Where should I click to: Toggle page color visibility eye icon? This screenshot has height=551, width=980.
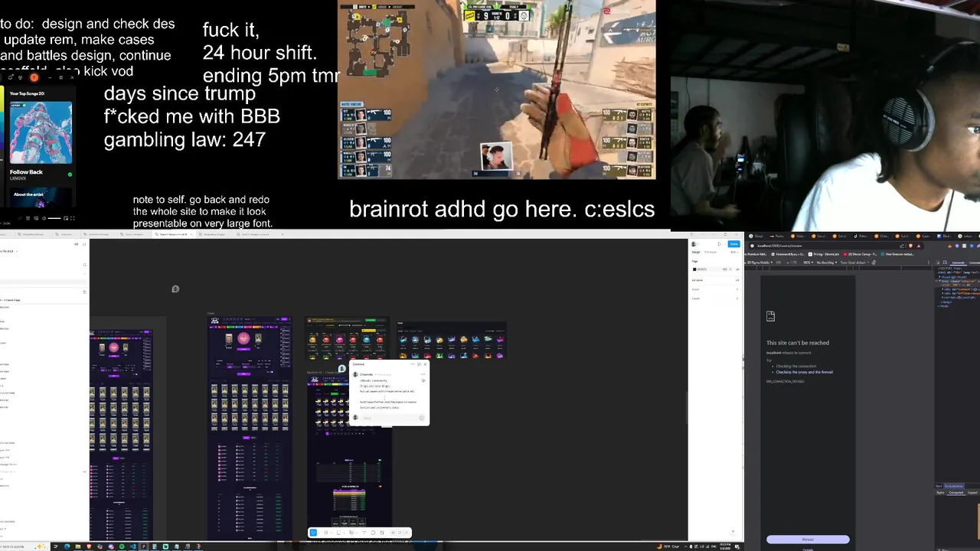[738, 269]
